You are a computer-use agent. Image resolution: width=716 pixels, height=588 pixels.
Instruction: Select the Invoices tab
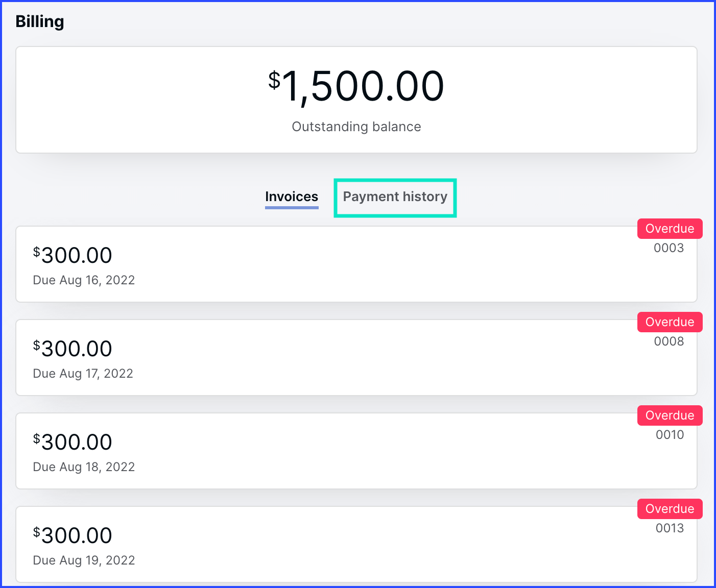pyautogui.click(x=292, y=197)
